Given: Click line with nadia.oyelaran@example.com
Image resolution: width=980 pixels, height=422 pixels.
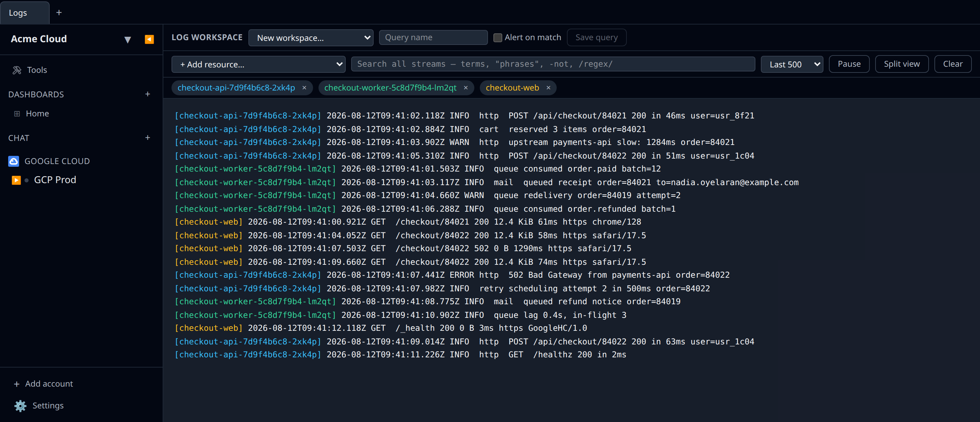Looking at the screenshot, I should tap(486, 183).
